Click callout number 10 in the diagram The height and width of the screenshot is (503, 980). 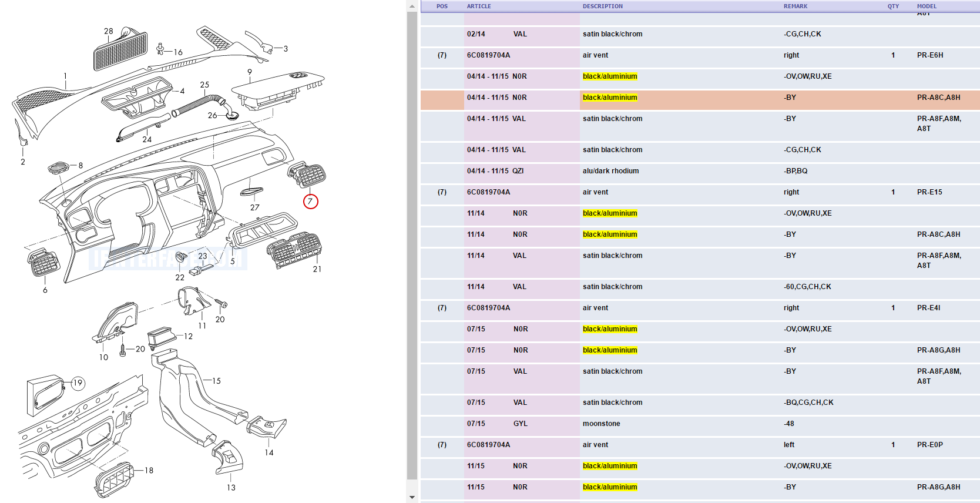tap(103, 357)
